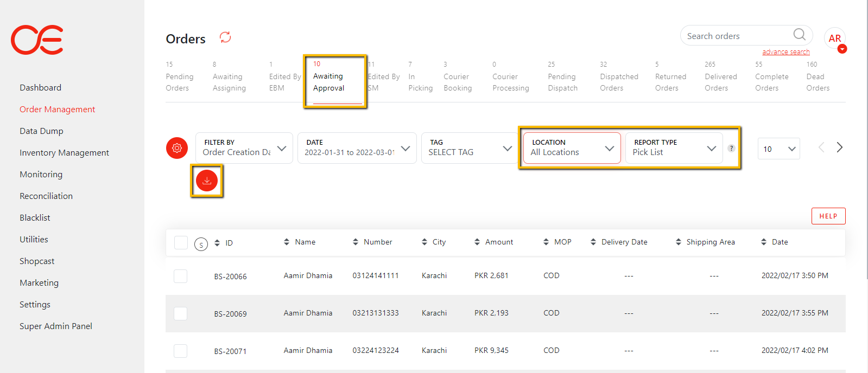Click the advance search link
868x373 pixels.
(x=785, y=52)
